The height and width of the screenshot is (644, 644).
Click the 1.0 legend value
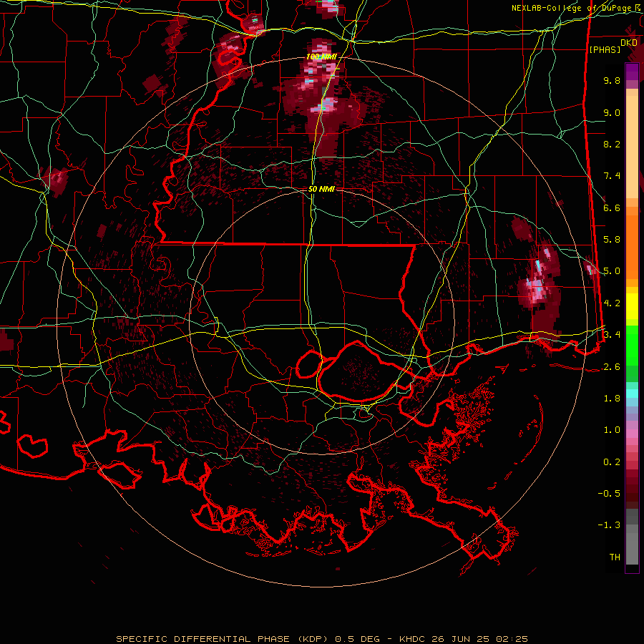[612, 430]
